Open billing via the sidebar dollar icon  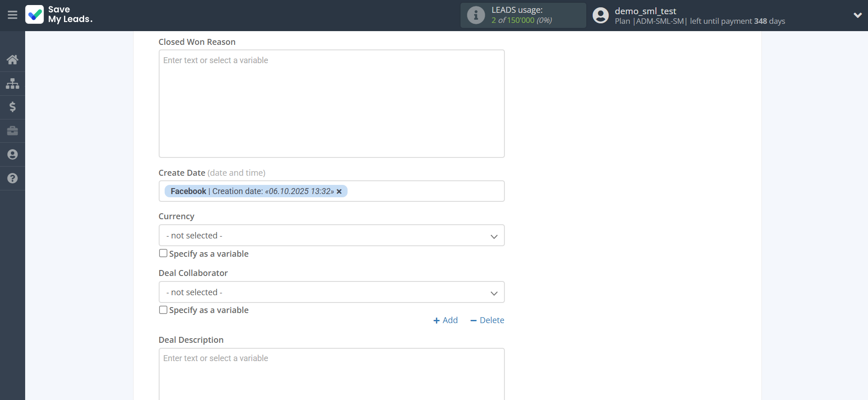pyautogui.click(x=12, y=107)
